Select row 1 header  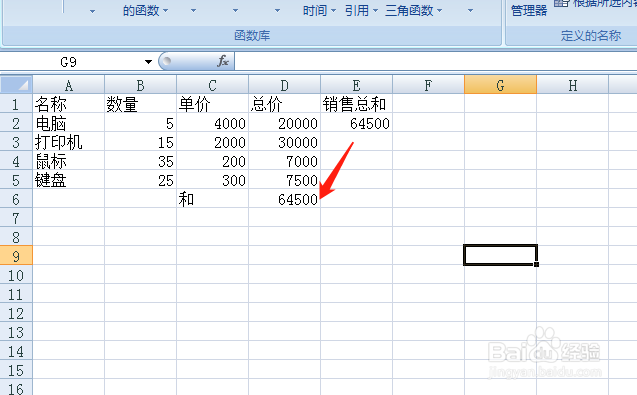click(x=16, y=104)
